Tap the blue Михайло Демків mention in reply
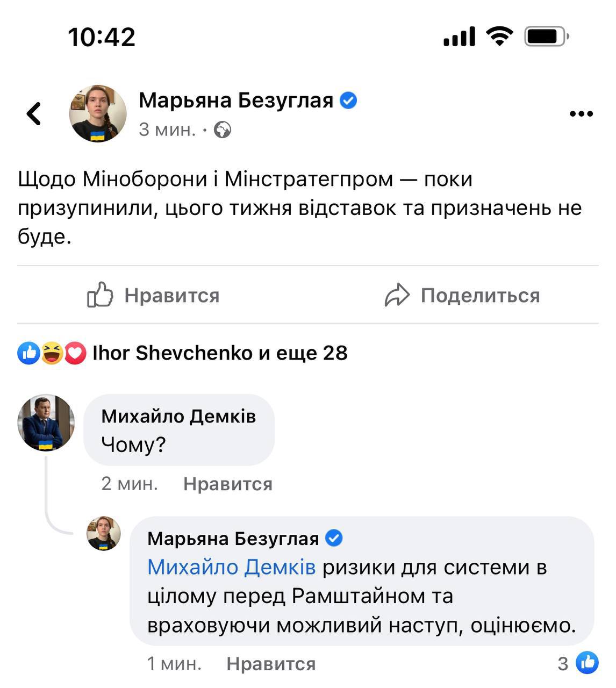 [x=231, y=567]
